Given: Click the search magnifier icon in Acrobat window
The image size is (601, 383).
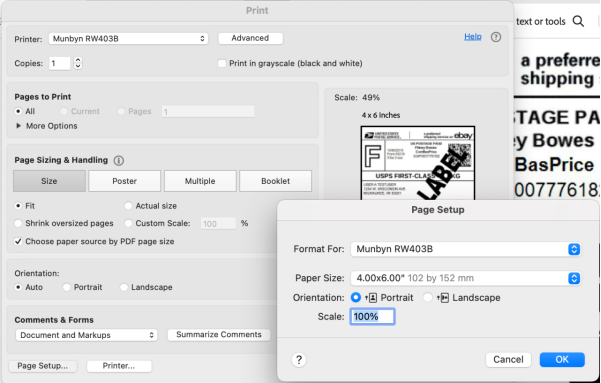Looking at the screenshot, I should [578, 21].
